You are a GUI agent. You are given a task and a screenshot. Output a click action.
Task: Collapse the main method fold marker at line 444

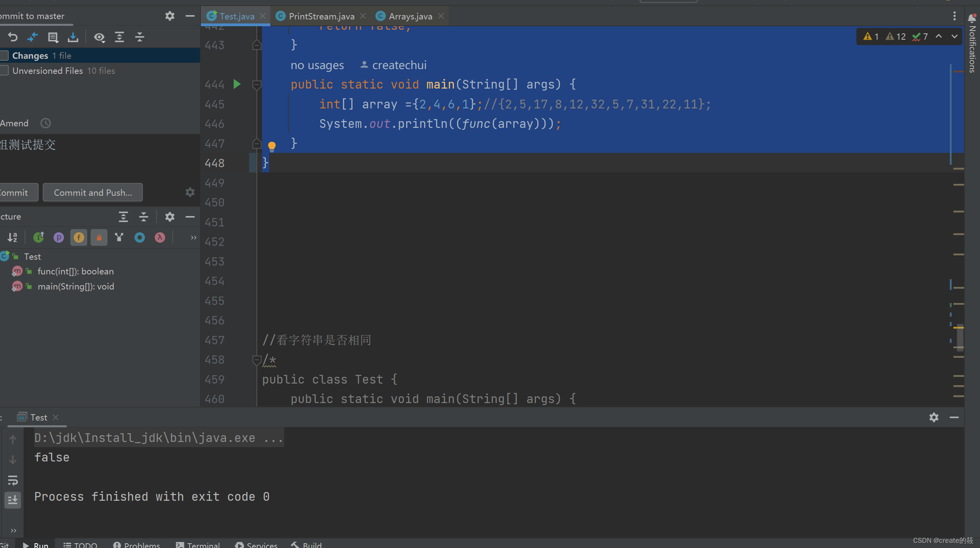[x=257, y=84]
